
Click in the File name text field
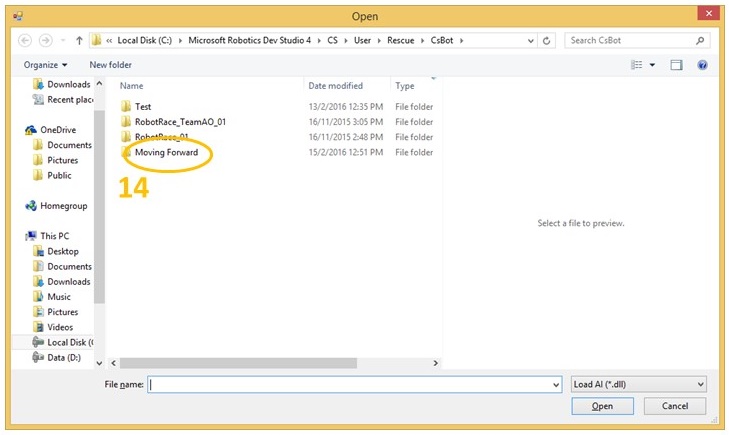coord(350,384)
